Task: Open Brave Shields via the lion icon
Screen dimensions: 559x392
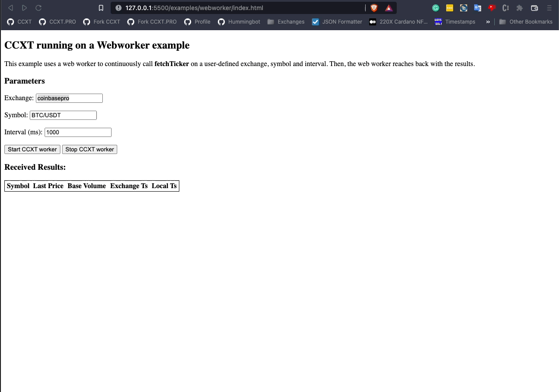Action: coord(374,7)
